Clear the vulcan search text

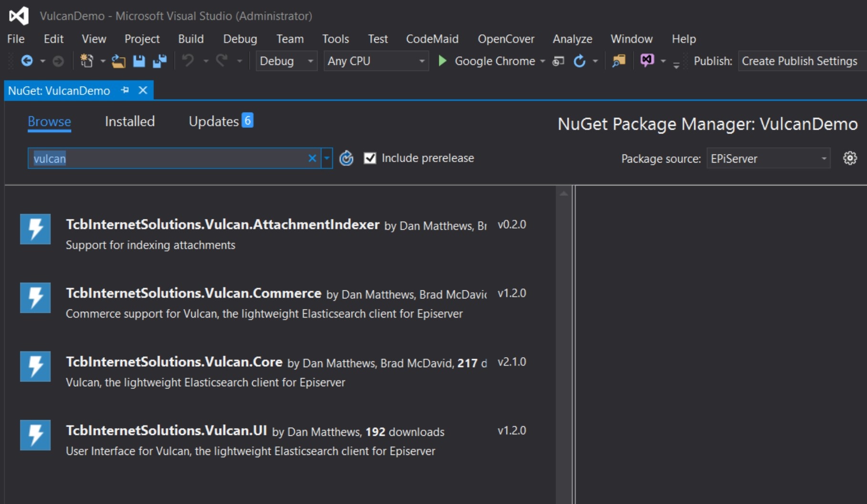[x=312, y=158]
